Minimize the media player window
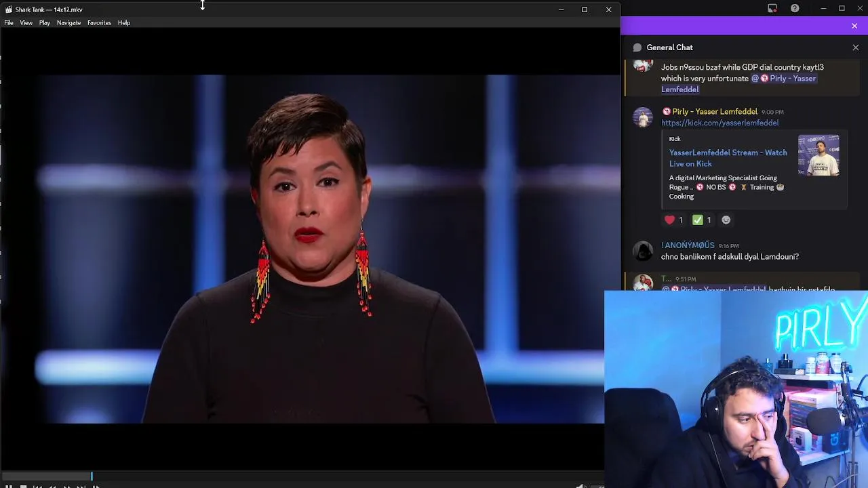 click(561, 9)
